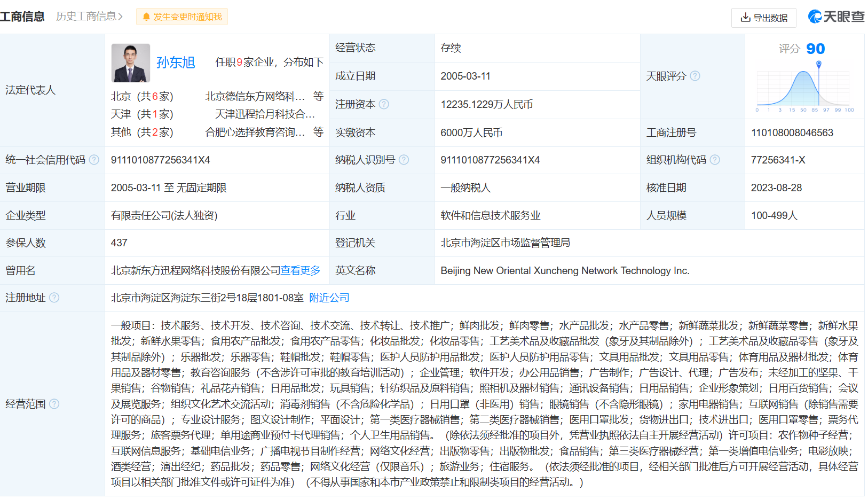Click help icon next to 天眼评分
The image size is (868, 499).
coord(695,76)
